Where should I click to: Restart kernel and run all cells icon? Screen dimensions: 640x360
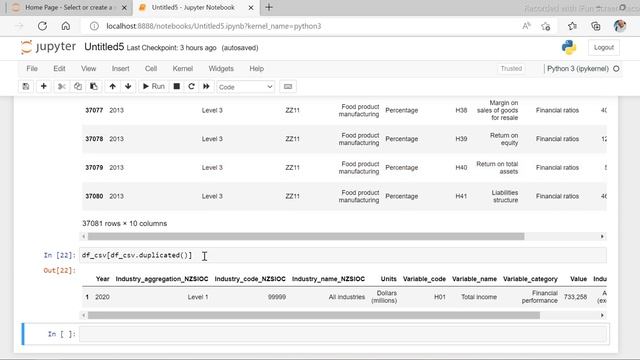206,87
